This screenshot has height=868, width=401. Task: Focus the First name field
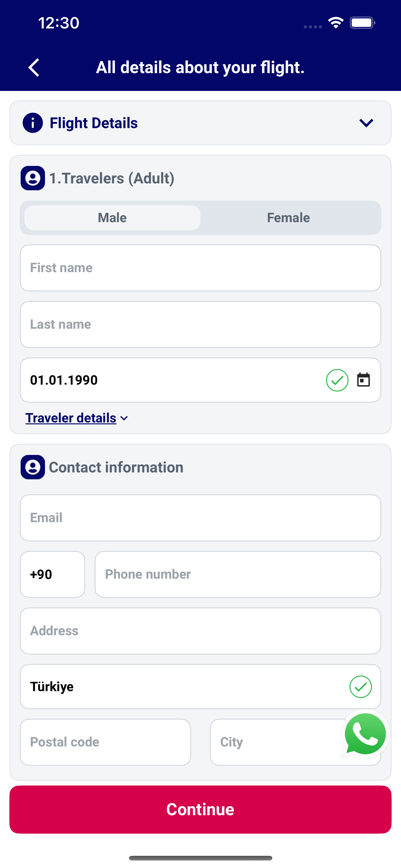tap(200, 268)
